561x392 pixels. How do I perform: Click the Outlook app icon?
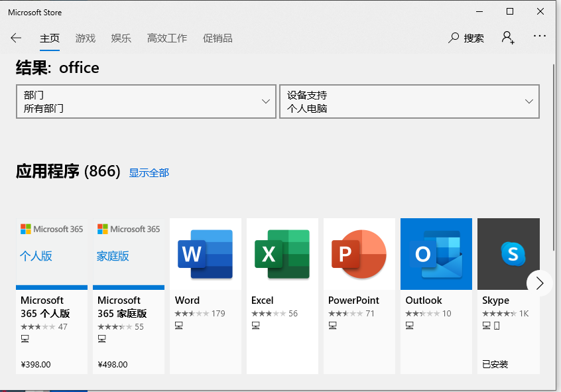coord(436,254)
